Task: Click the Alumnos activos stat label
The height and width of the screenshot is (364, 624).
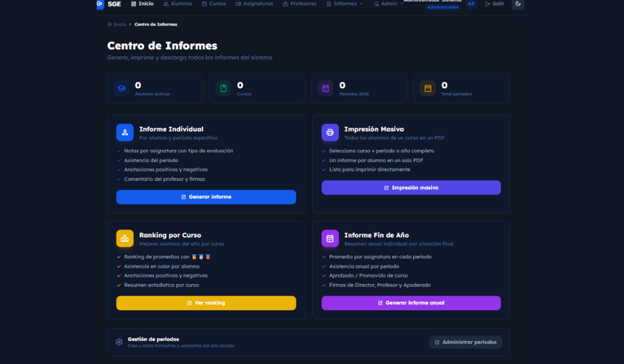Action: click(152, 94)
